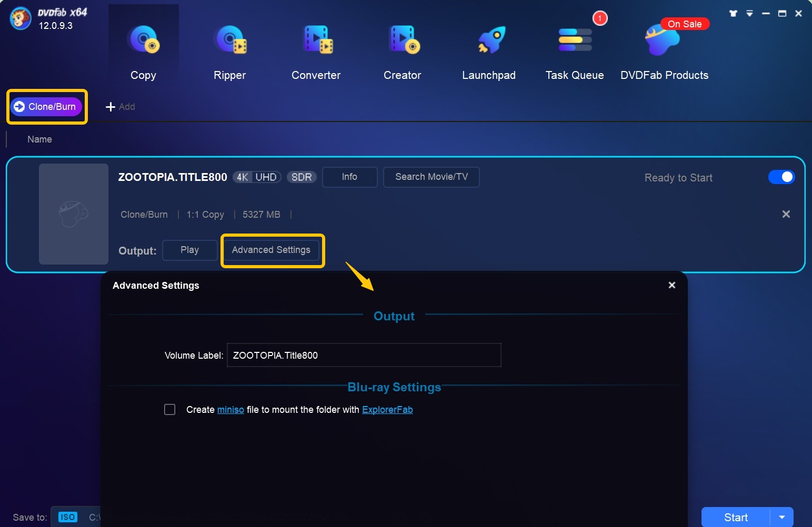The image size is (812, 527).
Task: Click the Play output button
Action: pyautogui.click(x=190, y=250)
